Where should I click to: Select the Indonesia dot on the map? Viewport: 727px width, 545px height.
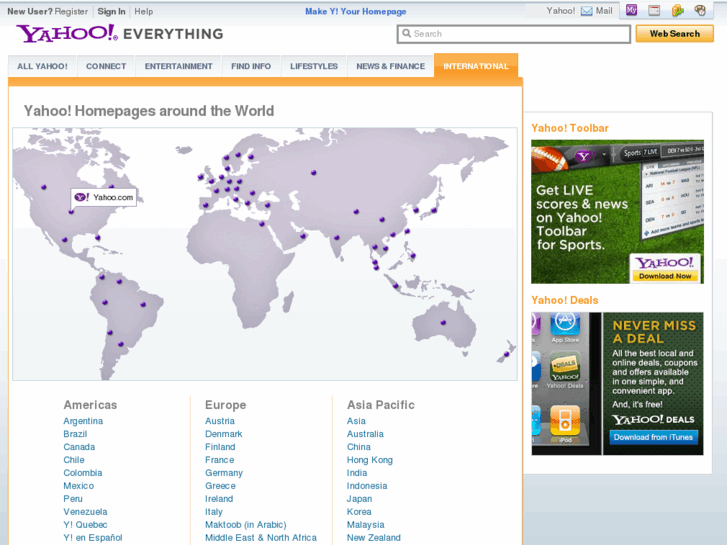pos(395,286)
